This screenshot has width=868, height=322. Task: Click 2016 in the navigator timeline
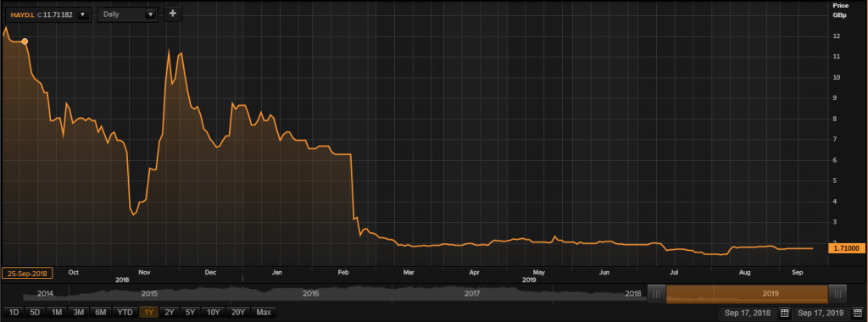click(x=310, y=293)
